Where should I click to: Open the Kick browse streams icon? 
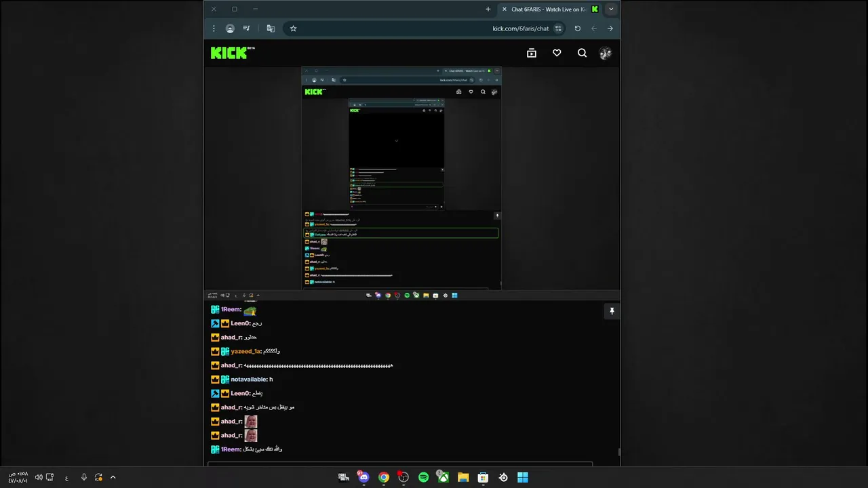tap(532, 53)
